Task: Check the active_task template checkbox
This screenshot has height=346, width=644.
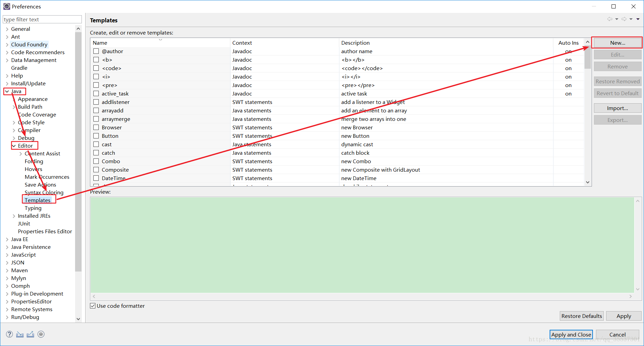Action: pyautogui.click(x=96, y=93)
